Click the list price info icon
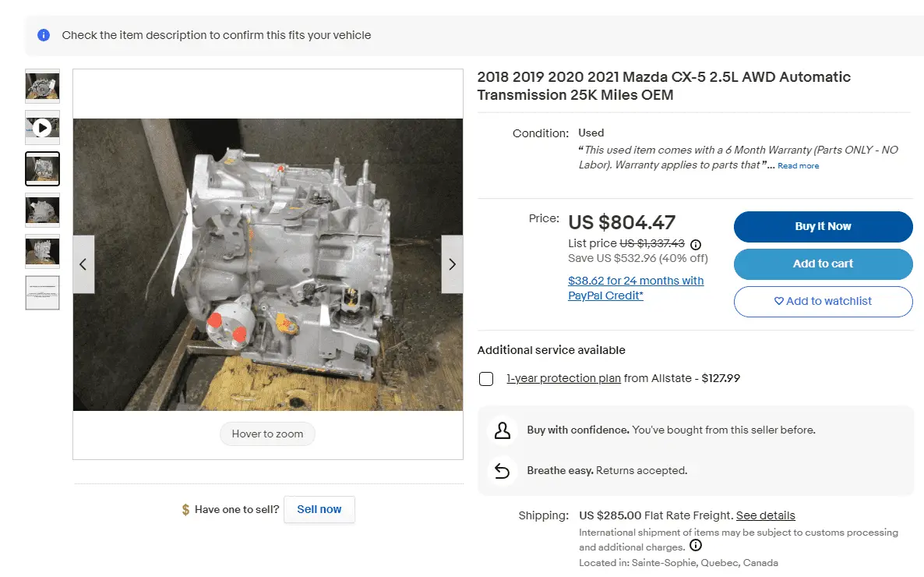 pos(696,244)
